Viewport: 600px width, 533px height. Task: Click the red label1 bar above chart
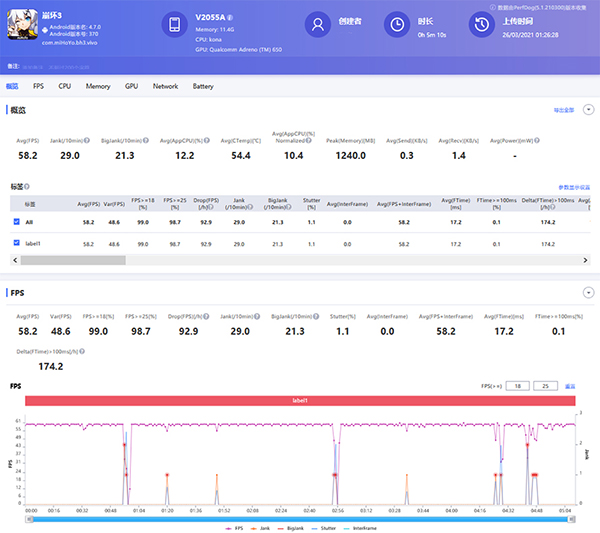(299, 401)
